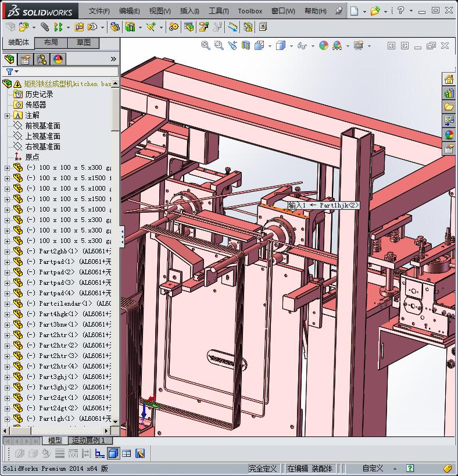Open the Design Library task pane icon
The height and width of the screenshot is (476, 458).
449,93
